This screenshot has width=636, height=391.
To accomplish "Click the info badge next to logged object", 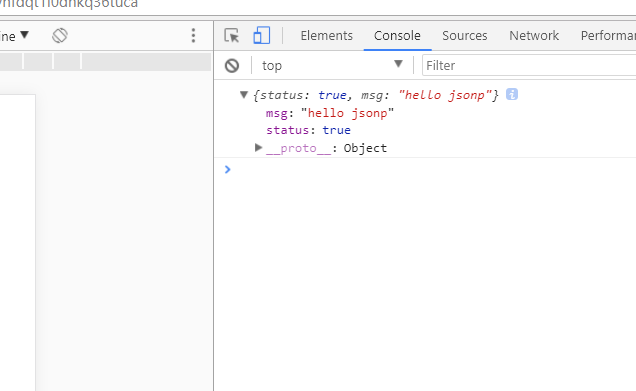I will (x=512, y=95).
